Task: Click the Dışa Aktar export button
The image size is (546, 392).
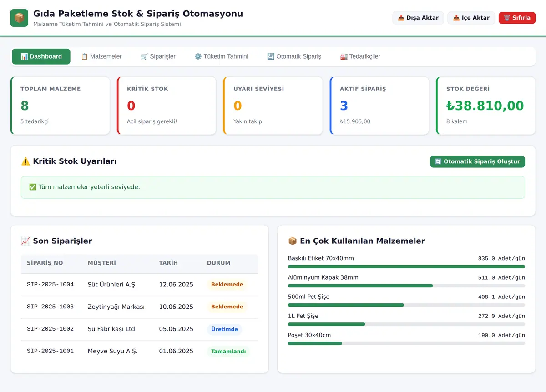Action: click(418, 18)
